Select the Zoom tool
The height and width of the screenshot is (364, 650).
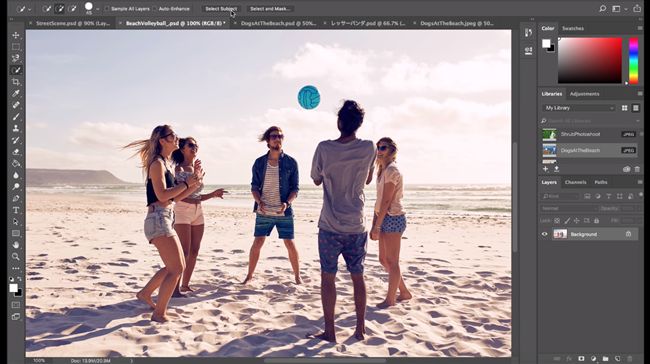pos(16,257)
